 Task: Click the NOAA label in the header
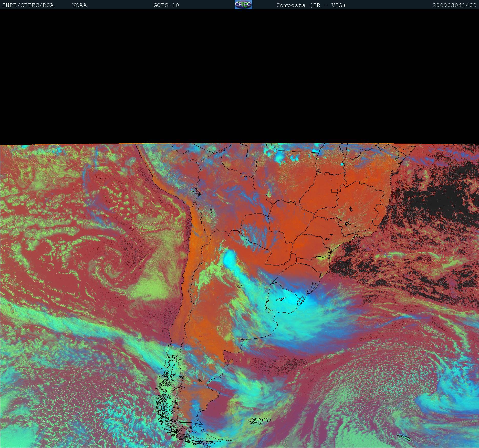pos(80,5)
